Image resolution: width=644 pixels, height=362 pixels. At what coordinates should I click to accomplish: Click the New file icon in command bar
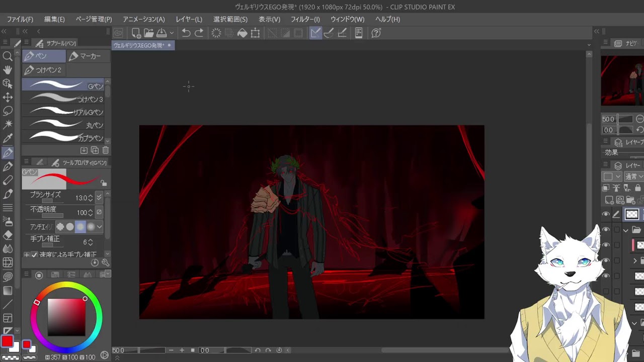coord(136,33)
